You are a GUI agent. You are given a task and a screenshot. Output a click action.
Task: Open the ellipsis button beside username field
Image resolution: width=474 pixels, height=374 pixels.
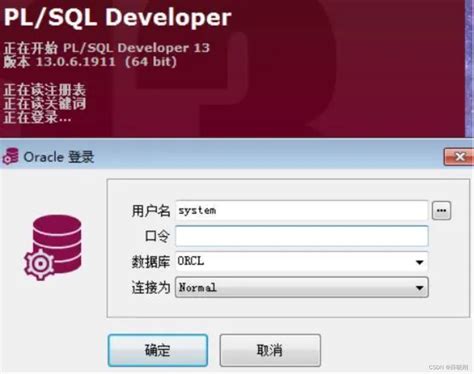(441, 211)
